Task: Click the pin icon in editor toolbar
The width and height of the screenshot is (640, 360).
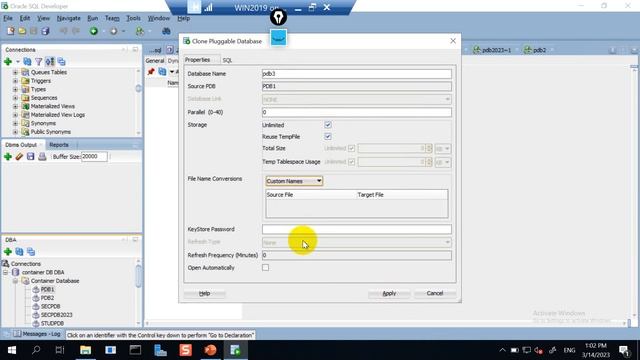Action: pyautogui.click(x=151, y=72)
